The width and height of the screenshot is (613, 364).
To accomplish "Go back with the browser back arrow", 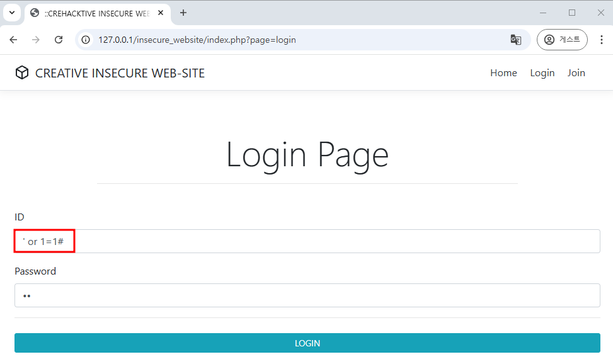I will [x=14, y=40].
